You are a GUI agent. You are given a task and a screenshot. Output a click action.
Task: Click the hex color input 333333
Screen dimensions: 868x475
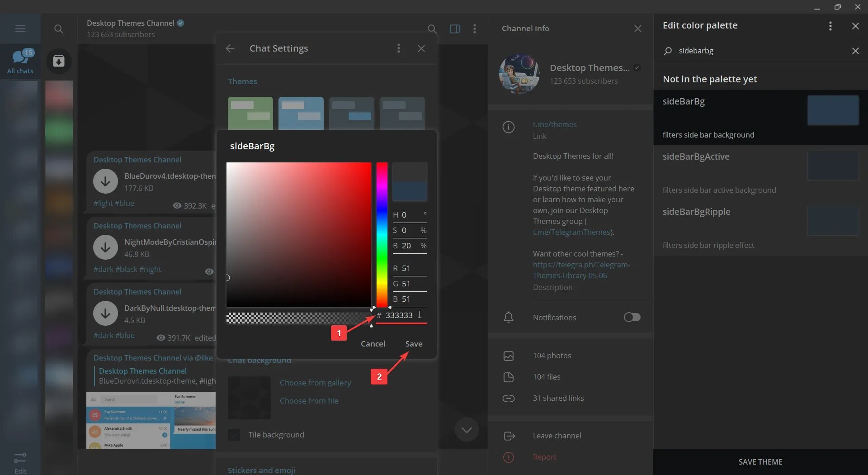401,315
